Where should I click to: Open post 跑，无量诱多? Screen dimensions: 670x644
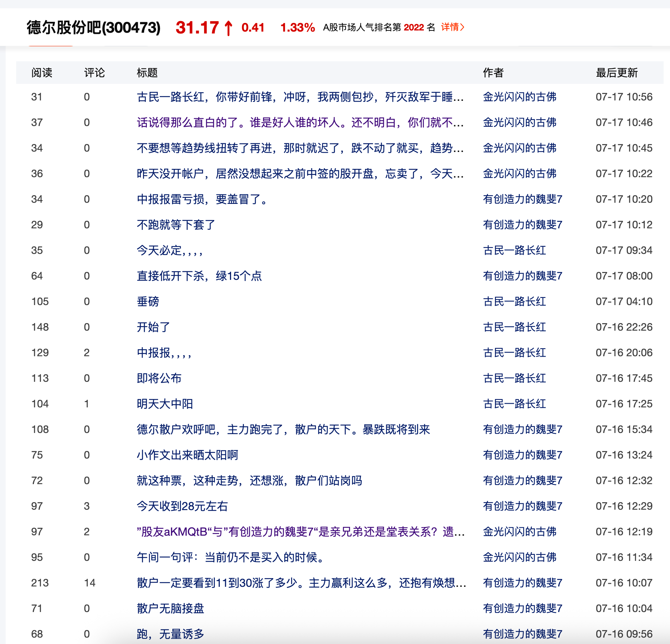tap(171, 634)
